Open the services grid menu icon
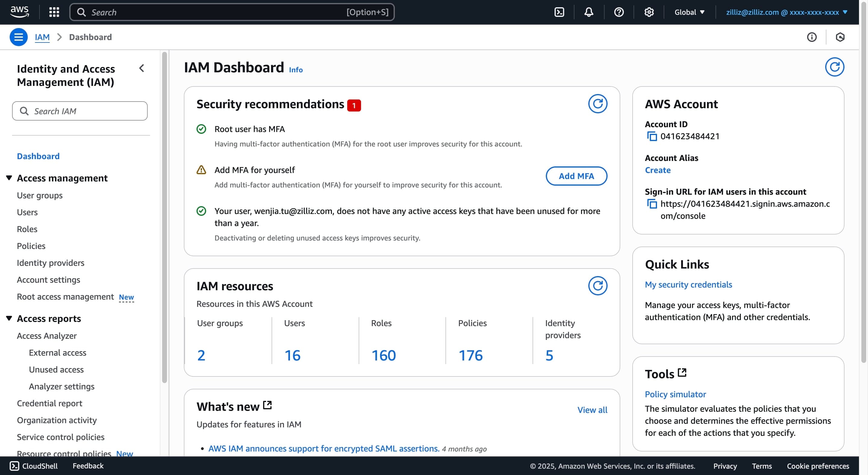 coord(54,12)
